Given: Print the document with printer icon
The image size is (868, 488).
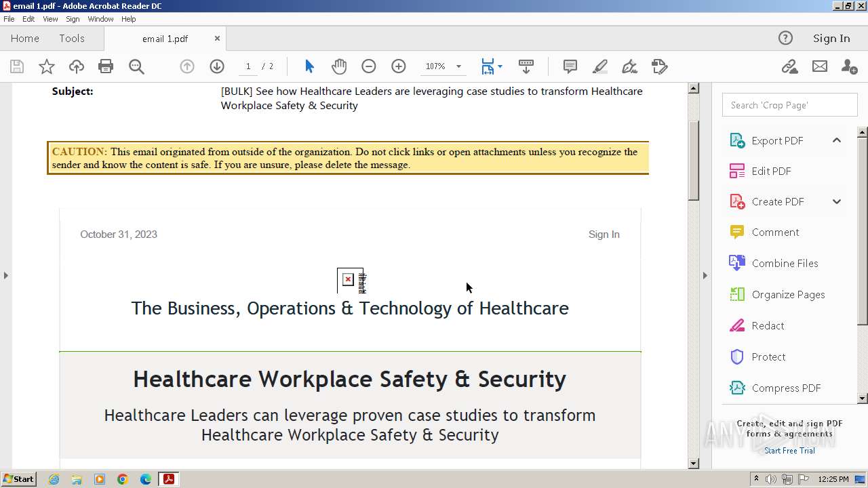Looking at the screenshot, I should pos(106,66).
